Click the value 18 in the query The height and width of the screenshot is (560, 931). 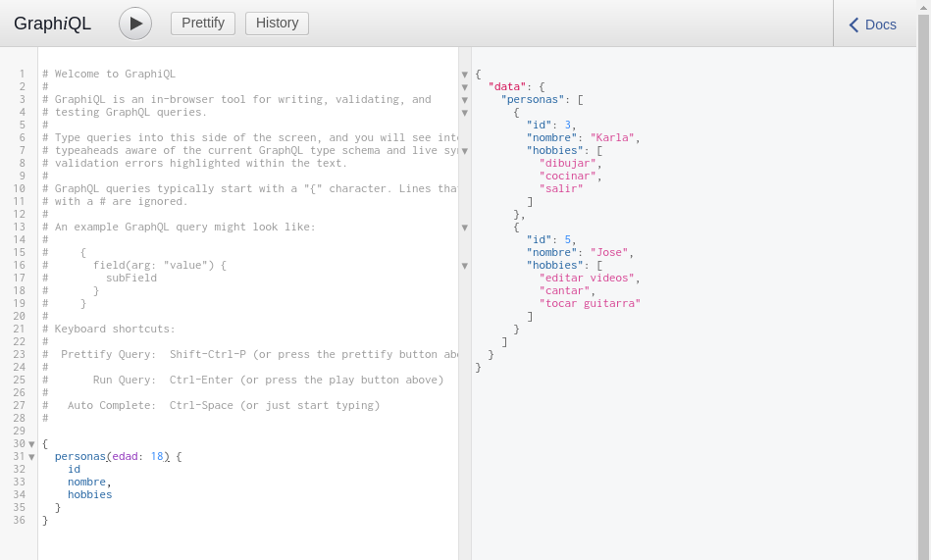[x=157, y=456]
